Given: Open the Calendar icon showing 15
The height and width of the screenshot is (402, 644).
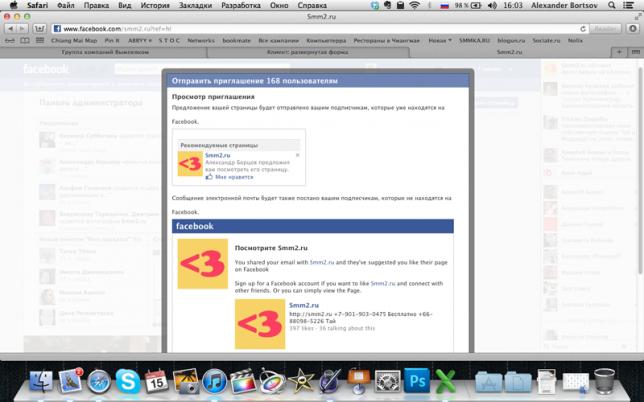Looking at the screenshot, I should point(156,381).
